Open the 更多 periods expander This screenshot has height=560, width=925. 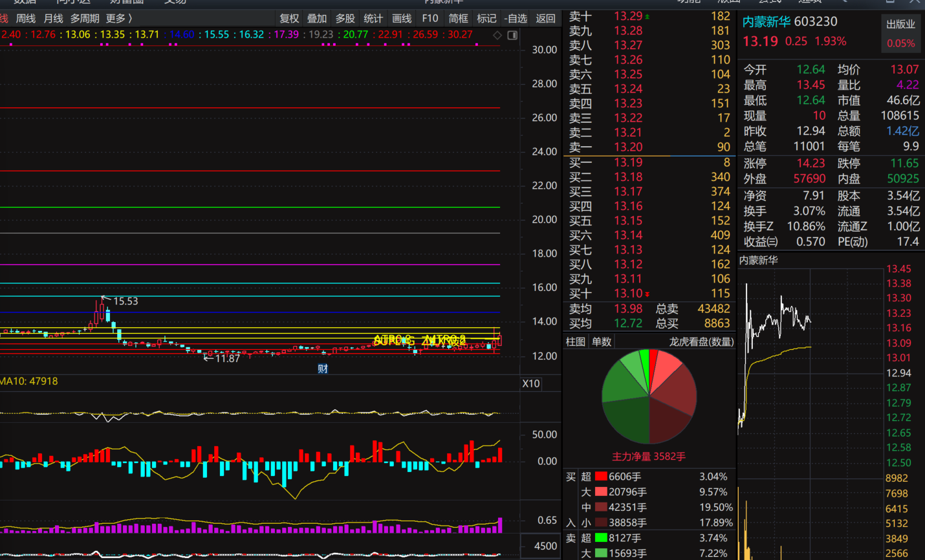pos(119,18)
